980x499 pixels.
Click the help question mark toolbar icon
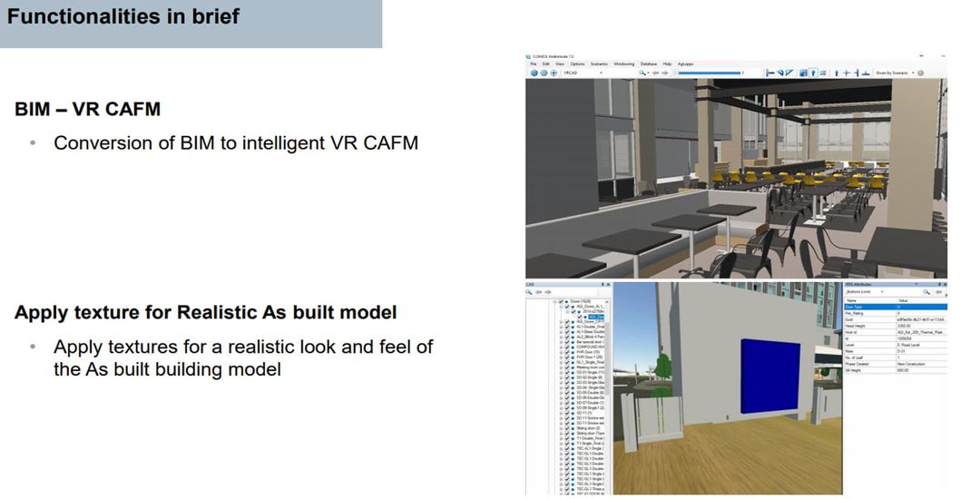point(813,73)
